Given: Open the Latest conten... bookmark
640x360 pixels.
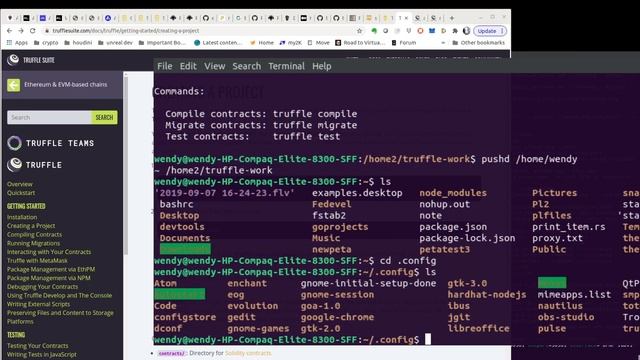Looking at the screenshot, I should [218, 42].
